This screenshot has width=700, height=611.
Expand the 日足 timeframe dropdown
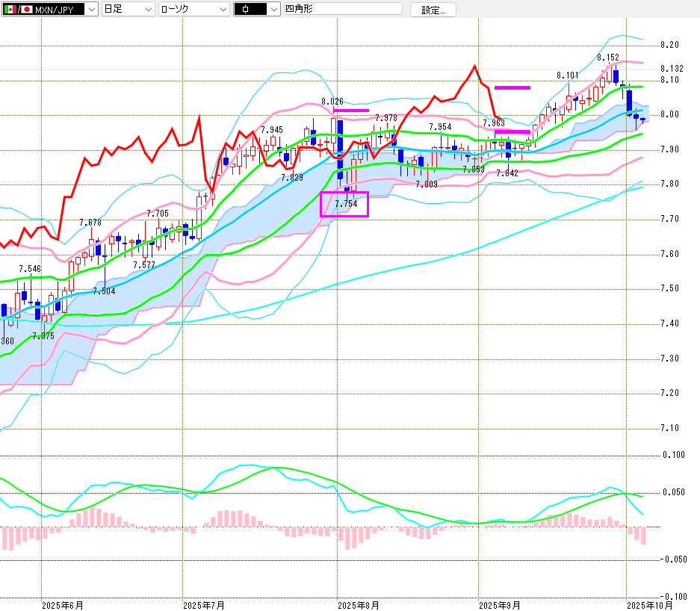[x=148, y=10]
